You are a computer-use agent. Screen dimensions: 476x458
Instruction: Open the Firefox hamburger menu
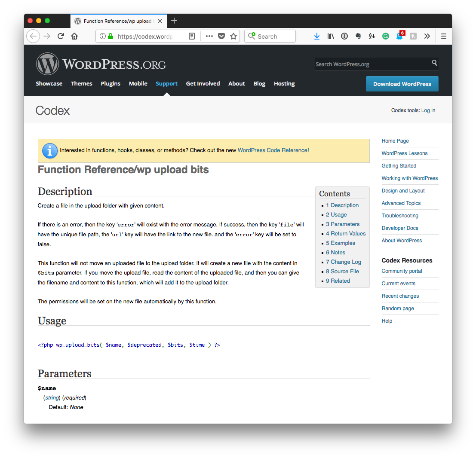443,36
